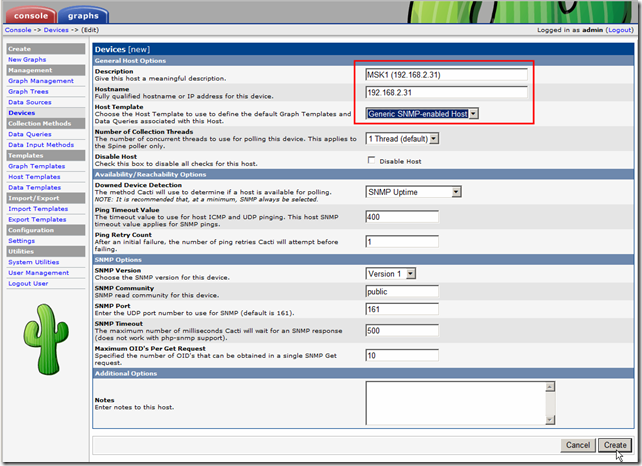This screenshot has width=642, height=466.
Task: Open Data Input Methods in the sidebar
Action: pos(41,145)
